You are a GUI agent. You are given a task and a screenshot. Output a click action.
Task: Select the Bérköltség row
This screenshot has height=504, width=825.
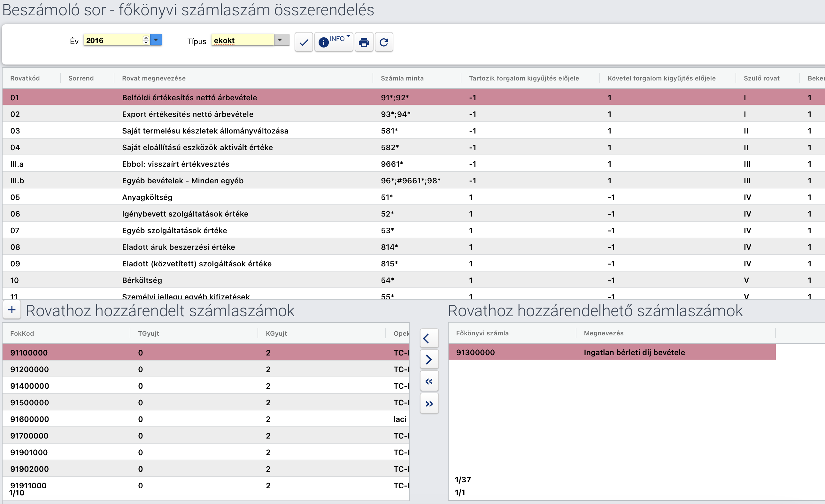[413, 280]
